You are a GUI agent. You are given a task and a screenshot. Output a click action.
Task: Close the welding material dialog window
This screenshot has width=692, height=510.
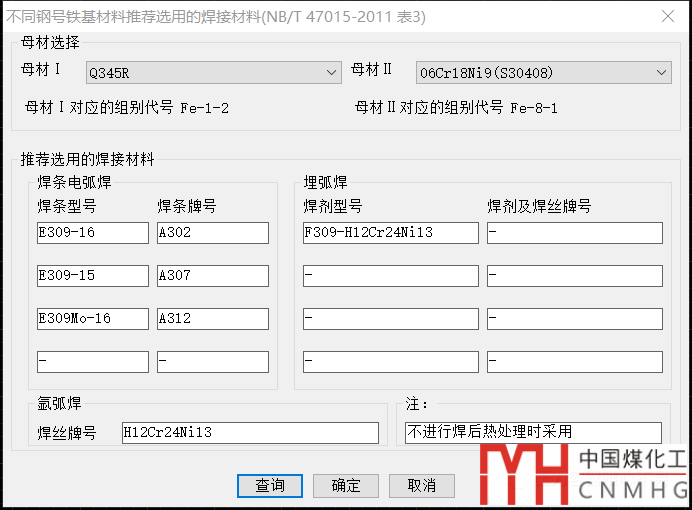click(x=667, y=15)
